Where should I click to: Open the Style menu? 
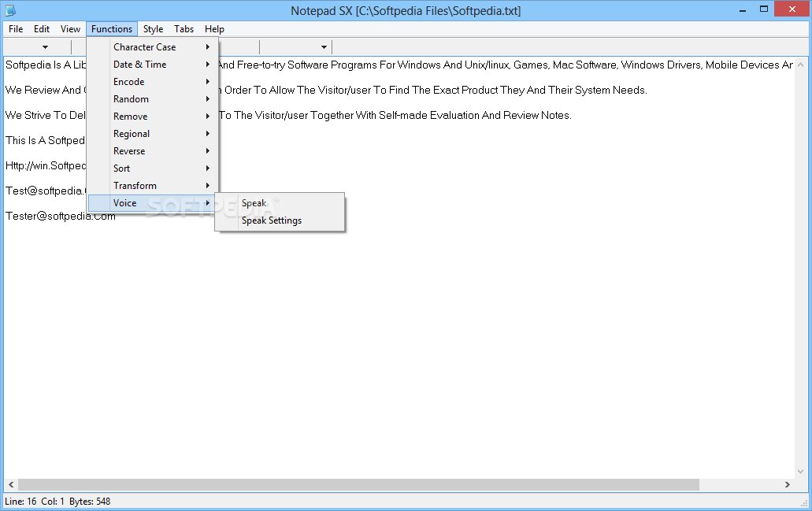click(x=153, y=29)
